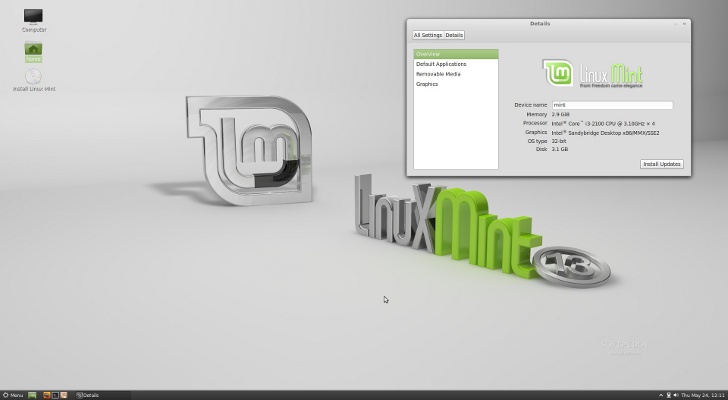The width and height of the screenshot is (728, 400).
Task: Click the OS type value 32-bit
Action: click(559, 141)
